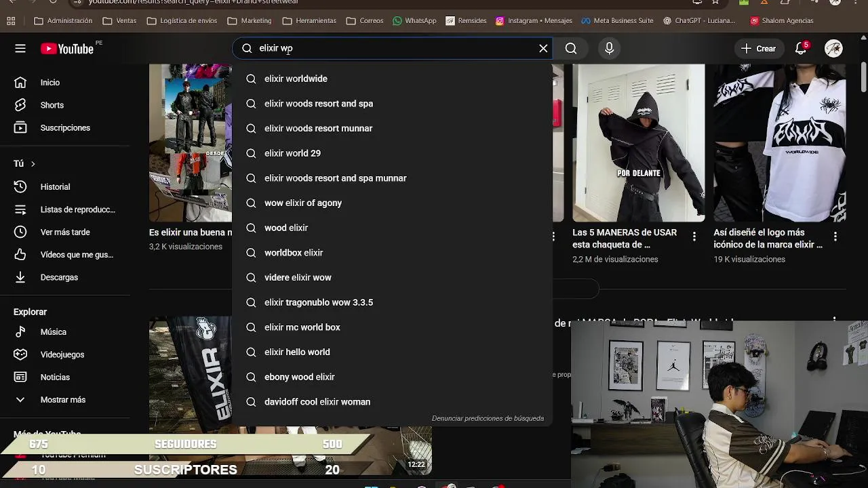Select suggestion elixir worldwide
This screenshot has width=868, height=488.
click(392, 79)
